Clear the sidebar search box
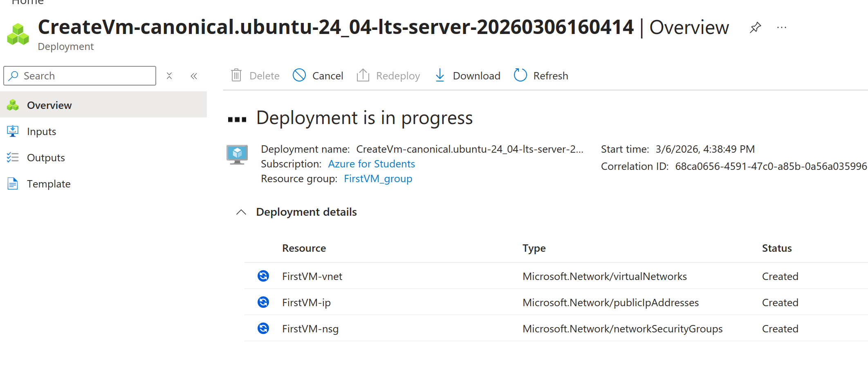The height and width of the screenshot is (368, 868). 169,76
